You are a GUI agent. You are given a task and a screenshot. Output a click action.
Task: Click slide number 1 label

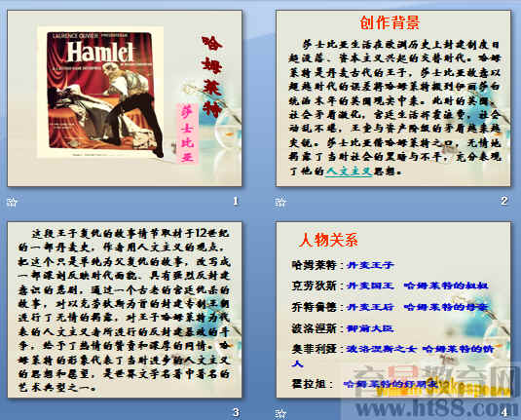[x=236, y=201]
